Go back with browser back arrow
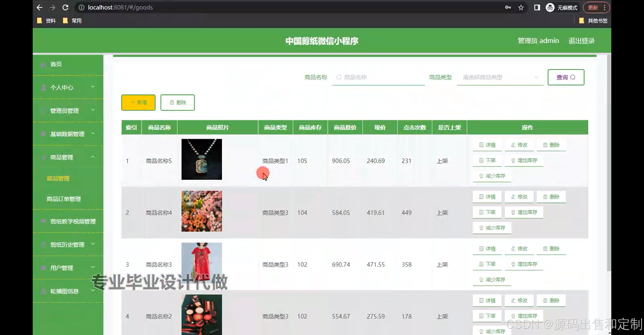This screenshot has height=335, width=644. click(x=39, y=8)
